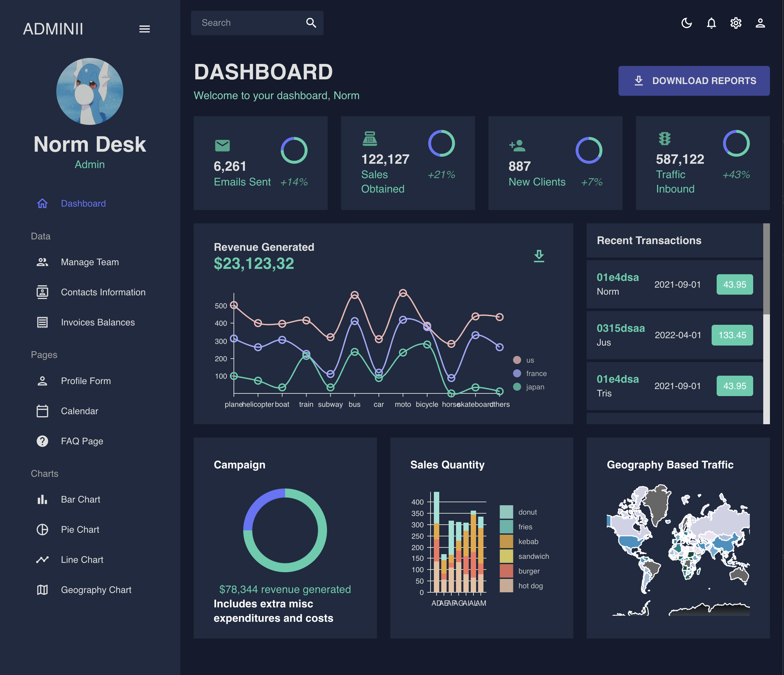Click the france legend color dot
Screen dimensions: 784x675
tap(517, 373)
